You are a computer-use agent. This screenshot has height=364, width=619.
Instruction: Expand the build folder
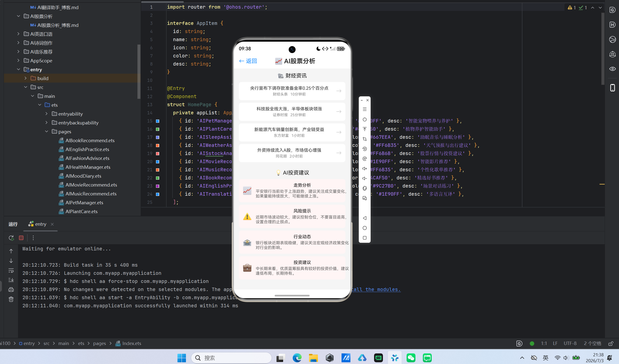click(25, 78)
